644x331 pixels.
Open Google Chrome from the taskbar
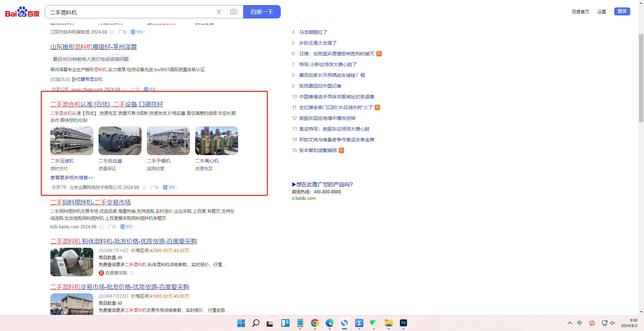(315, 323)
